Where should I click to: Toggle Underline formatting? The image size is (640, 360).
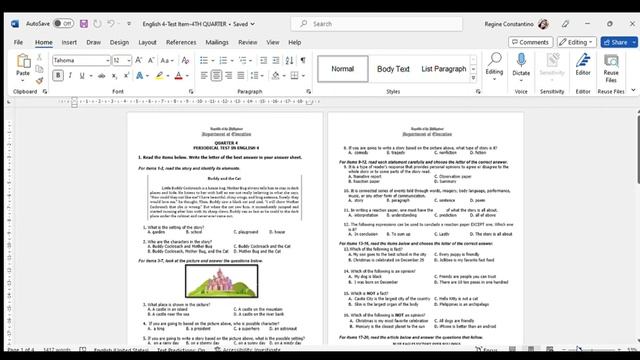(x=82, y=76)
